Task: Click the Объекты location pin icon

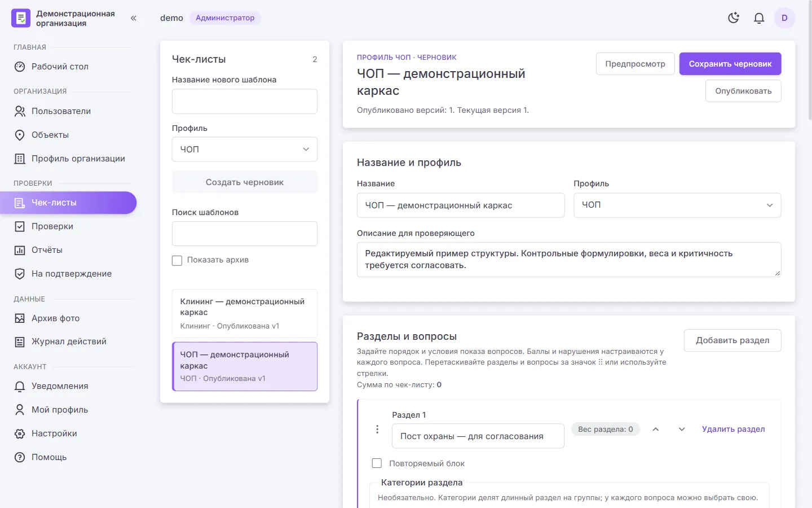Action: point(20,135)
